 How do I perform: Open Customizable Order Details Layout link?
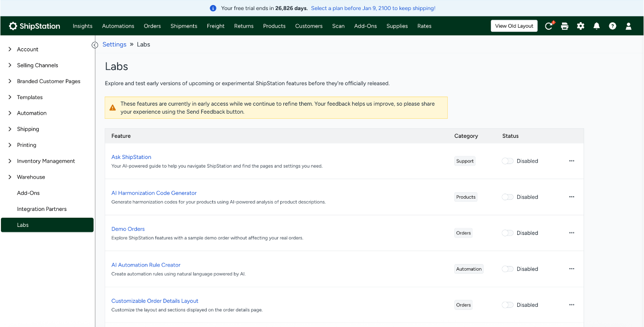tap(155, 301)
